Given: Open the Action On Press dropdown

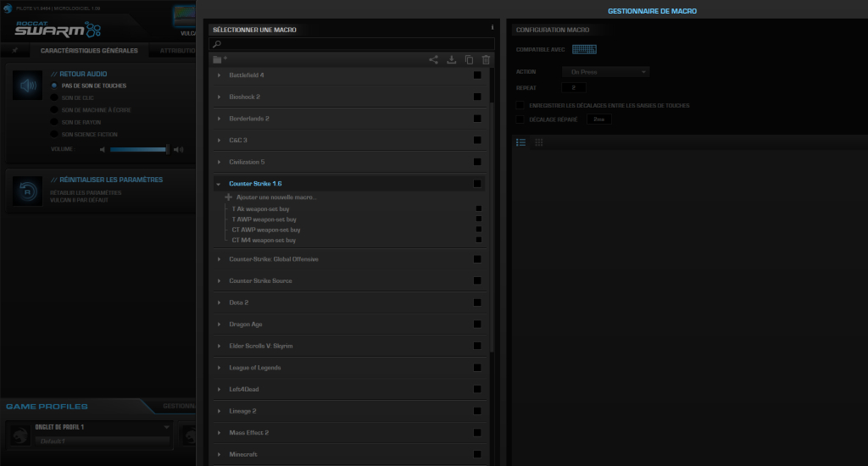Looking at the screenshot, I should click(605, 72).
